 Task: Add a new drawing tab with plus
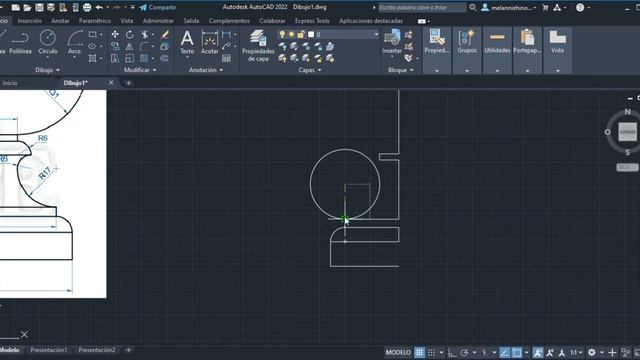[128, 83]
